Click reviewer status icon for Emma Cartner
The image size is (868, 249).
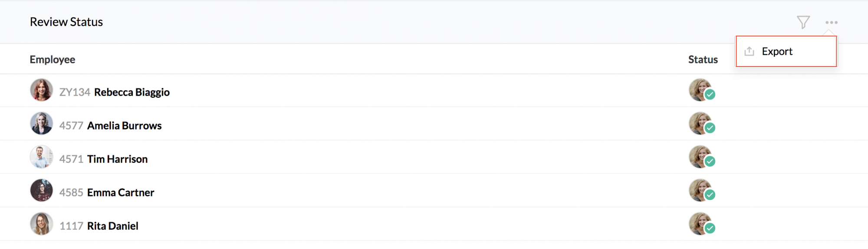click(701, 191)
